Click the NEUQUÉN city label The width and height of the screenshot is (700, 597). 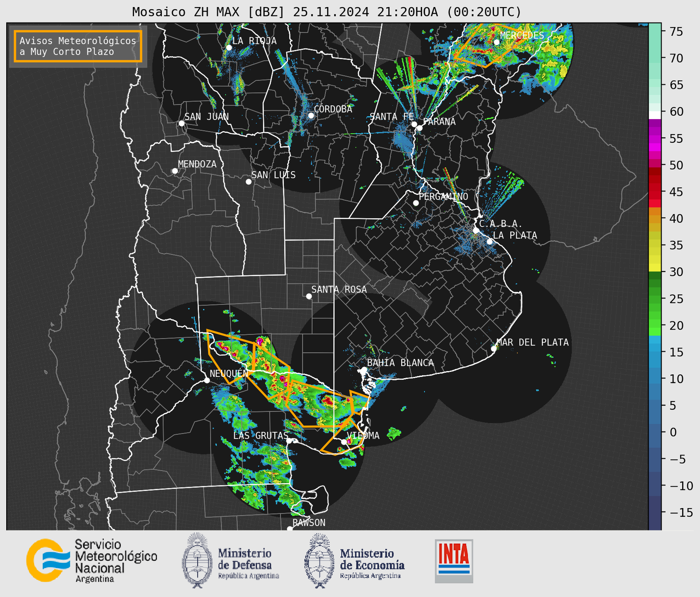[229, 373]
